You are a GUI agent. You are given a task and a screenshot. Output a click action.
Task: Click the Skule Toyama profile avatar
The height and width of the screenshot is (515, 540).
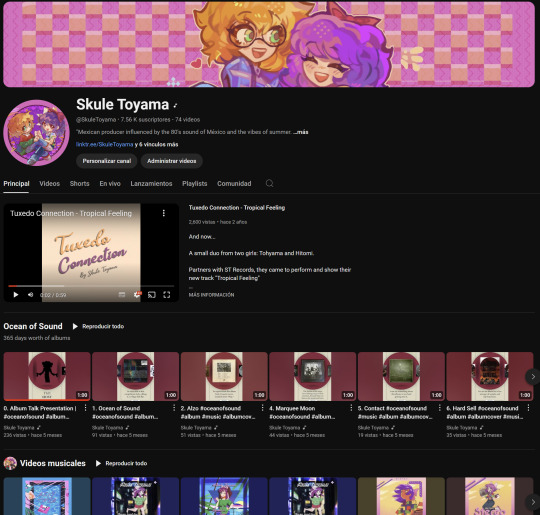tap(37, 133)
